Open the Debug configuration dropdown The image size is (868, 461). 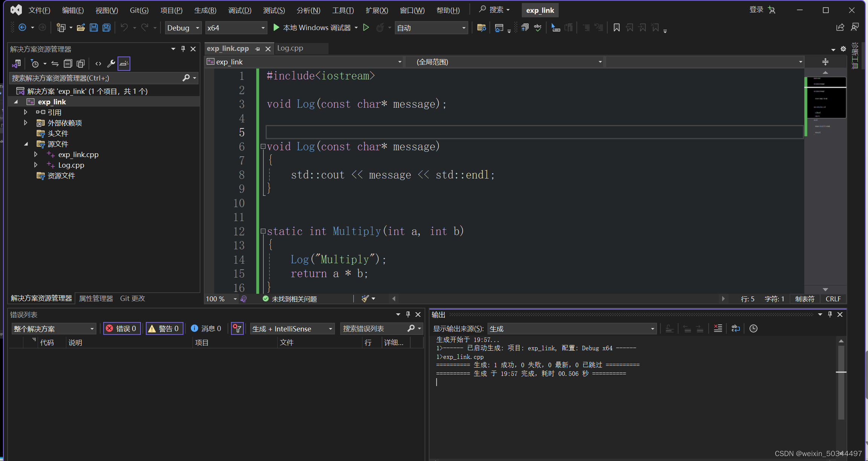[x=183, y=28]
